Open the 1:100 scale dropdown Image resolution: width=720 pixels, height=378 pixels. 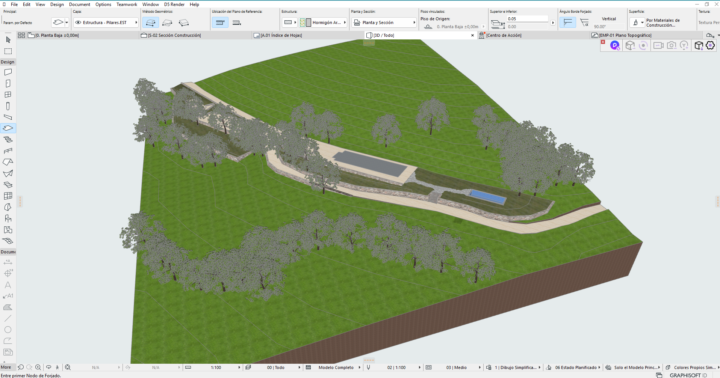pos(212,367)
